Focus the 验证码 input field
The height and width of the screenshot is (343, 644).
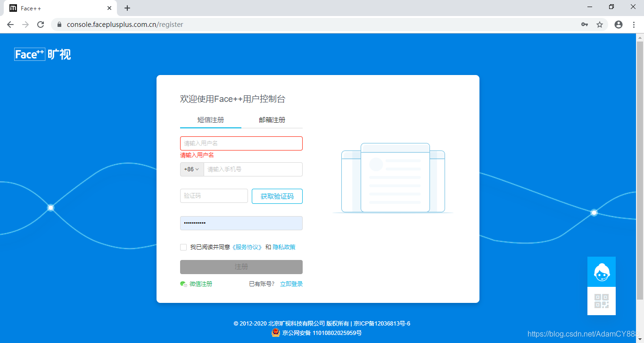tap(214, 196)
